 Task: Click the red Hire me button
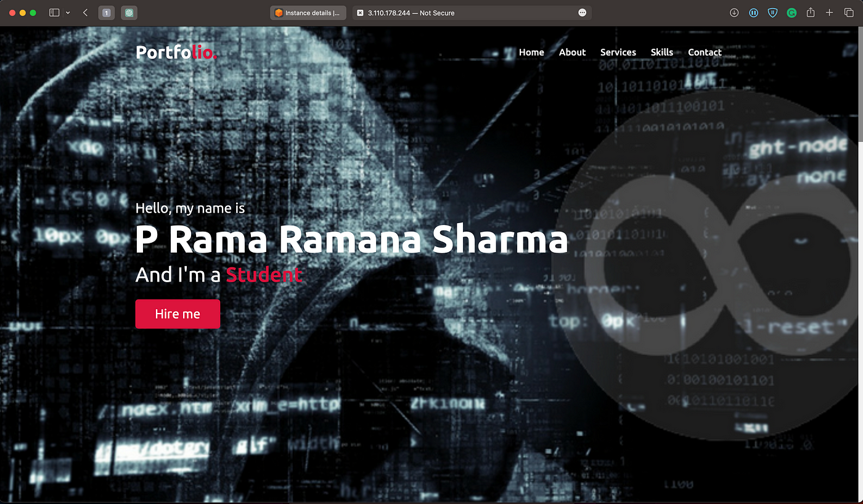178,314
